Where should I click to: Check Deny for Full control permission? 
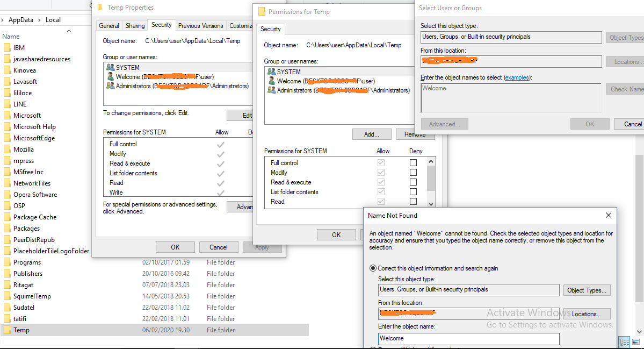413,163
